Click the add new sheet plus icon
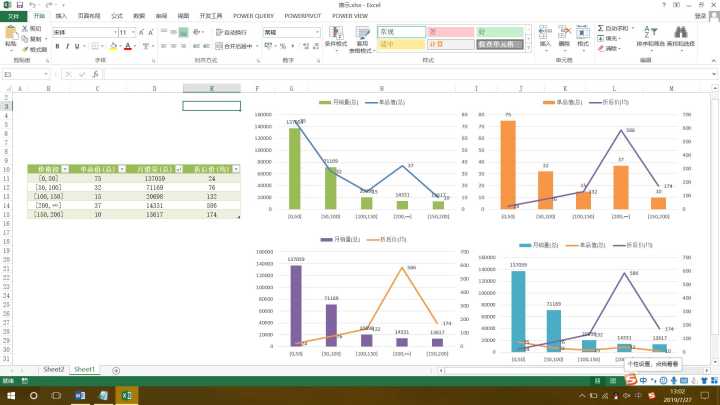 click(x=116, y=370)
